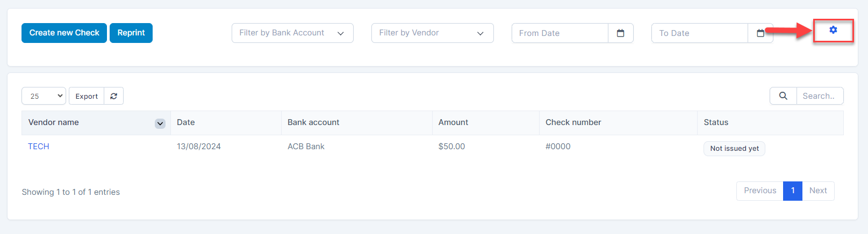868x234 pixels.
Task: Expand the Filter by Vendor dropdown
Action: [432, 33]
